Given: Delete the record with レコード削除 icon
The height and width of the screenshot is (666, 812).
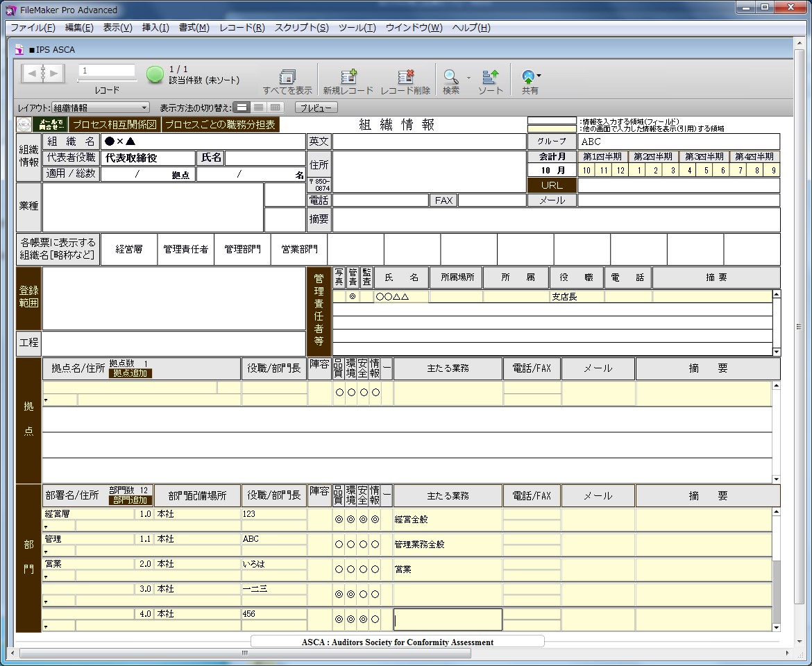Looking at the screenshot, I should [405, 76].
